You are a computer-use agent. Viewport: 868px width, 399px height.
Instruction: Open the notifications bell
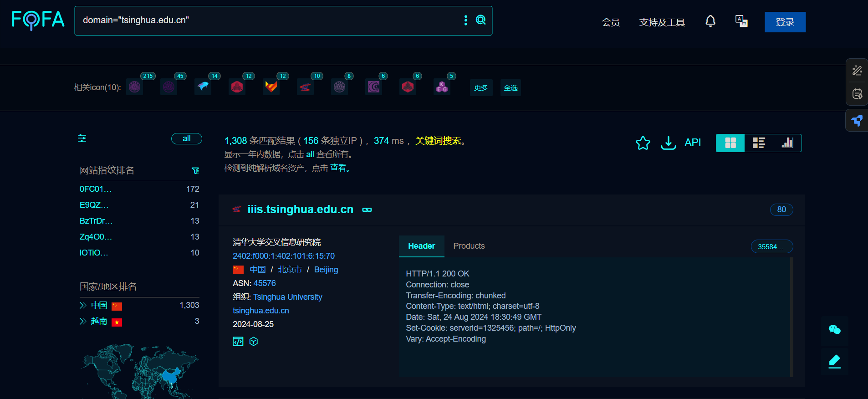click(x=710, y=21)
